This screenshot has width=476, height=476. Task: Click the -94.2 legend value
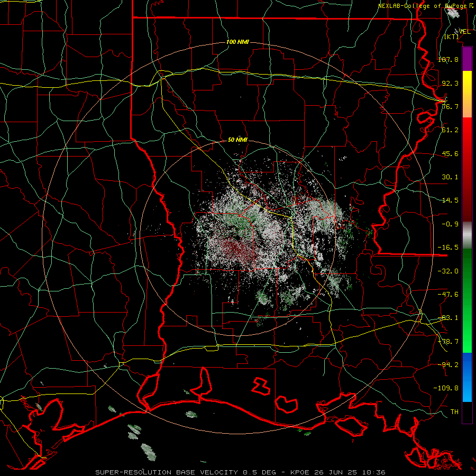pos(448,364)
